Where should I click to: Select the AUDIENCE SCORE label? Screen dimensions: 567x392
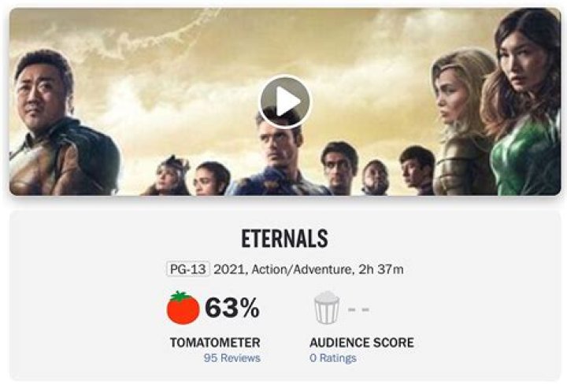tap(361, 342)
